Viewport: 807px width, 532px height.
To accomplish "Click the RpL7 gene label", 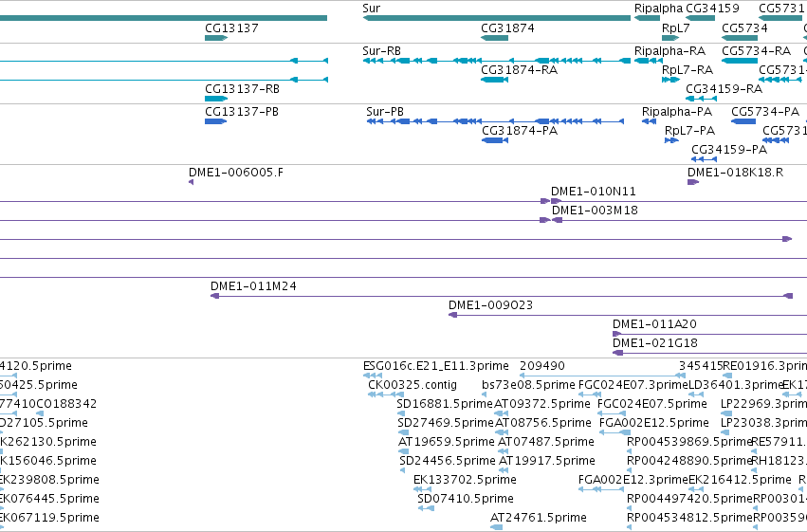I will (676, 28).
